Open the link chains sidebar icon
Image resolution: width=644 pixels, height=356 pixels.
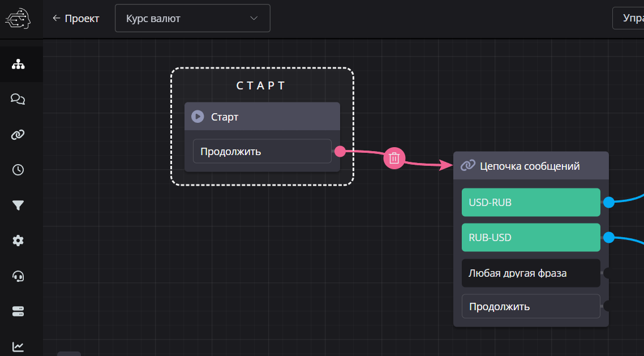coord(18,135)
